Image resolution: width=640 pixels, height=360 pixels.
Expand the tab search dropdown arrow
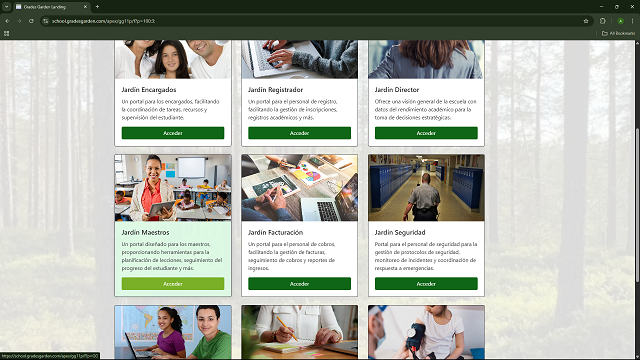7,7
